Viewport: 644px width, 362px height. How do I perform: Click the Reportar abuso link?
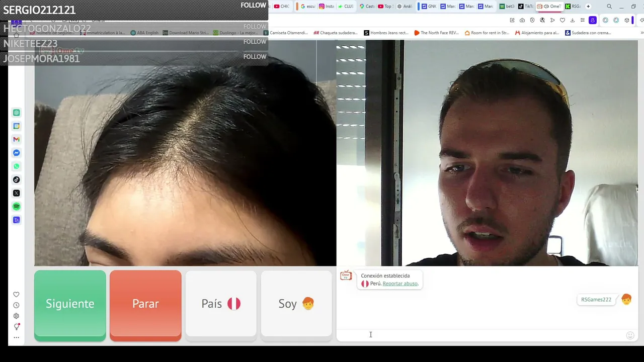tap(400, 284)
